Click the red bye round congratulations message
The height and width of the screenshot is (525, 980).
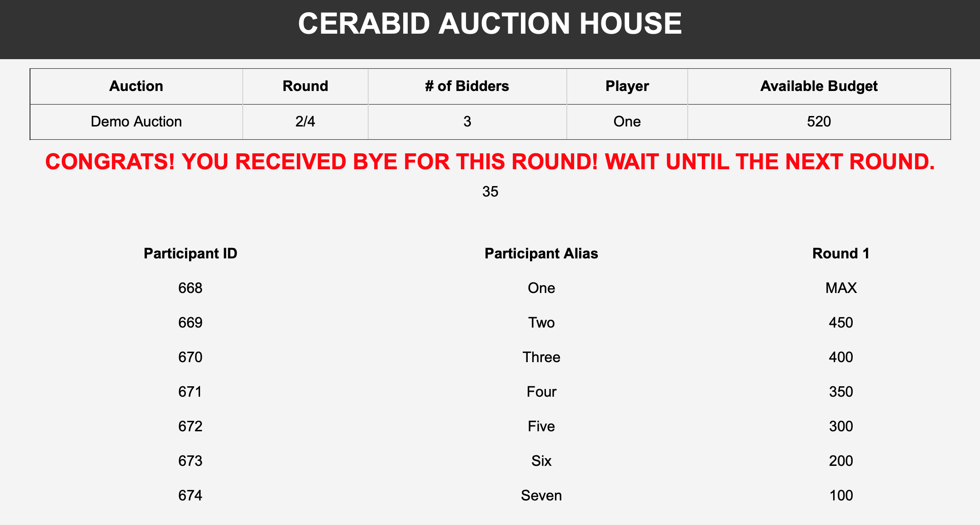[490, 162]
